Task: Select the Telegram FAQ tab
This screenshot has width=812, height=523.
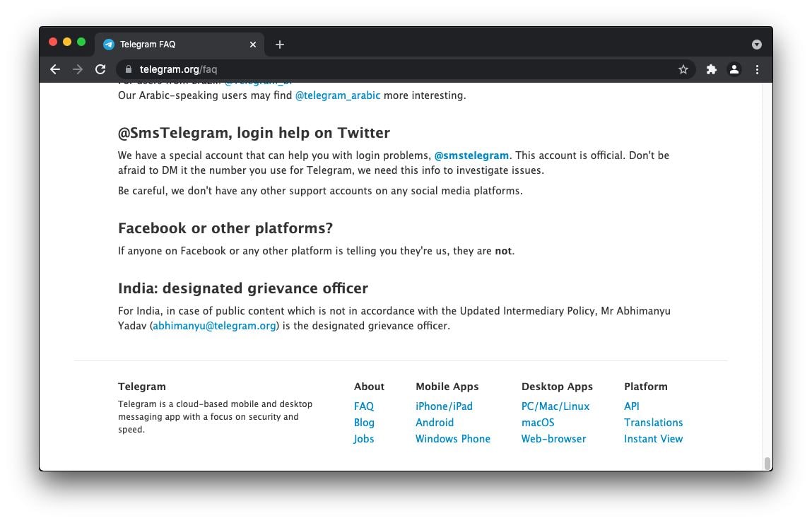Action: point(180,45)
